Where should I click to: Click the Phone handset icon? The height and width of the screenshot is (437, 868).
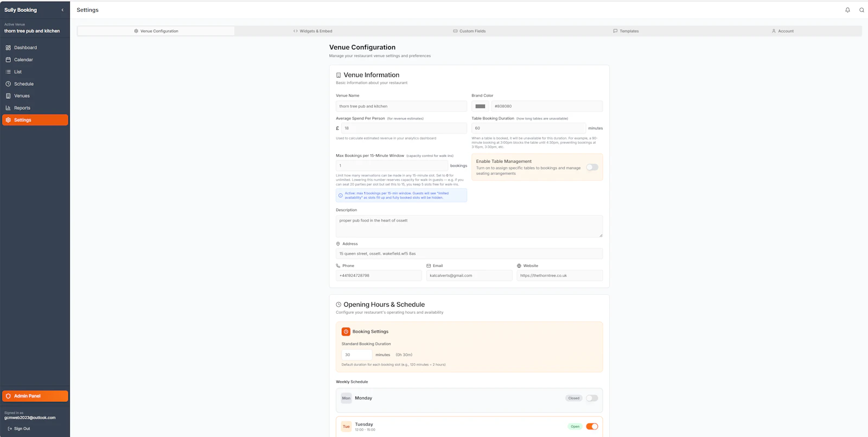(338, 266)
